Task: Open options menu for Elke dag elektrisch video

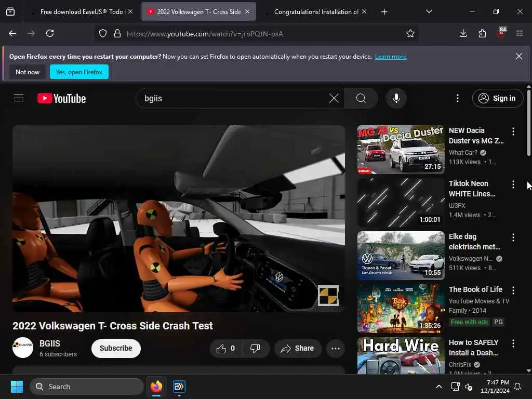Action: tap(513, 237)
